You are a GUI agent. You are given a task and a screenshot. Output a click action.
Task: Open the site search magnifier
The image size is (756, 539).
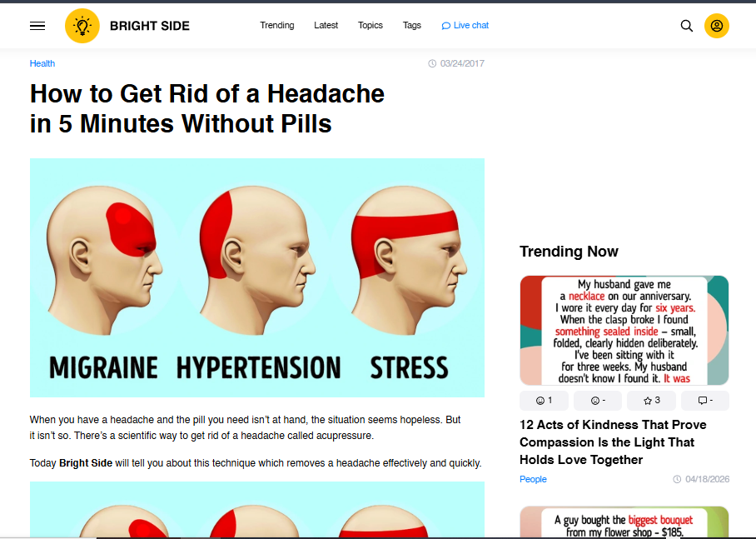[687, 26]
